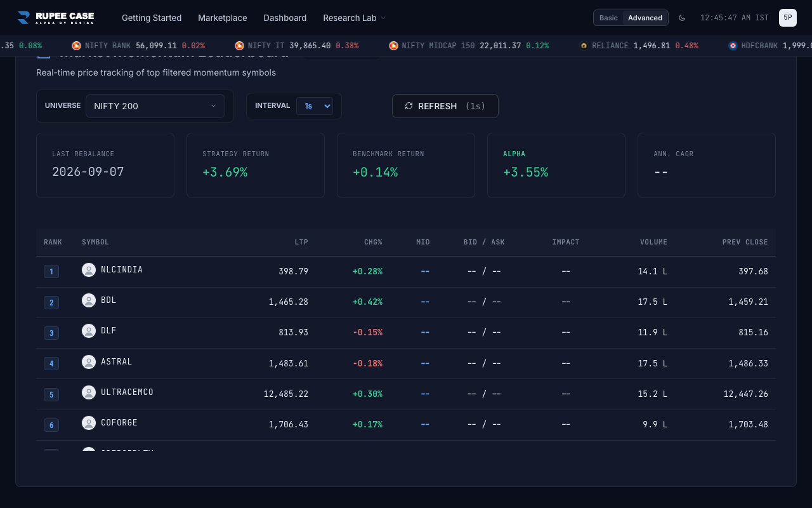Click the COFORGE symbol avatar icon
This screenshot has width=812, height=508.
point(89,423)
